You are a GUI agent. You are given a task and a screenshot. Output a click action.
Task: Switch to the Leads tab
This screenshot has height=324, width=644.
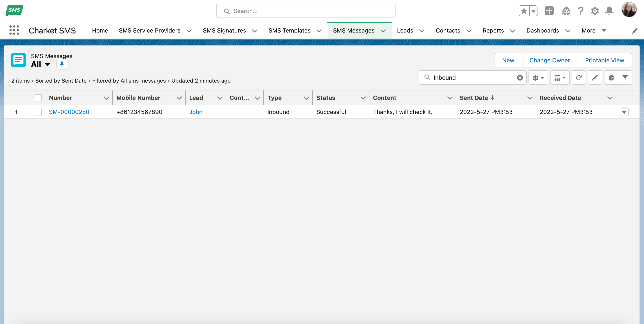coord(405,31)
